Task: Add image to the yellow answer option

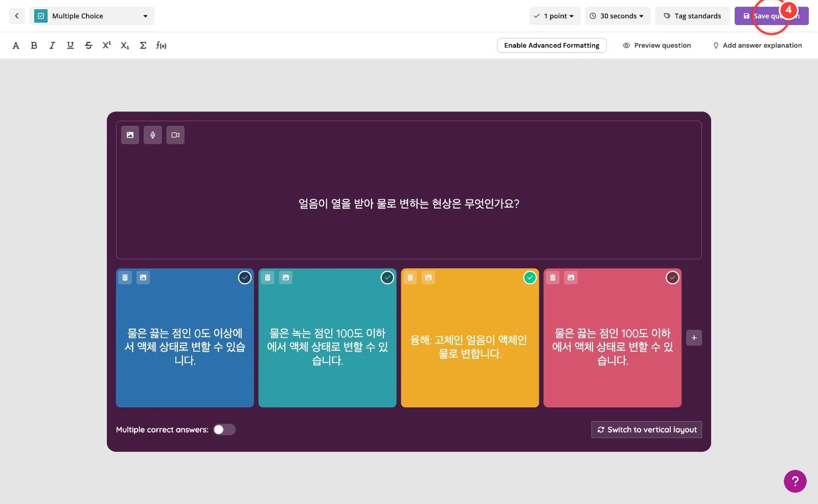Action: point(428,278)
